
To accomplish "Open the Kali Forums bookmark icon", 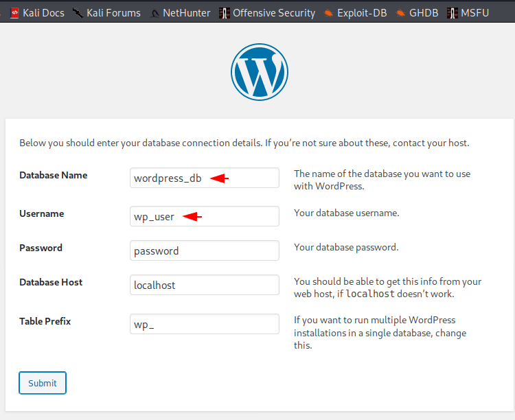I will tap(78, 13).
